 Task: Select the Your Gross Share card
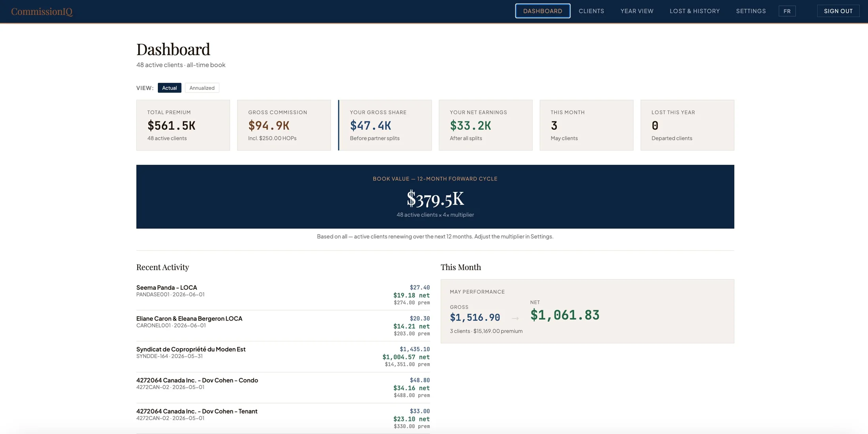tap(385, 125)
